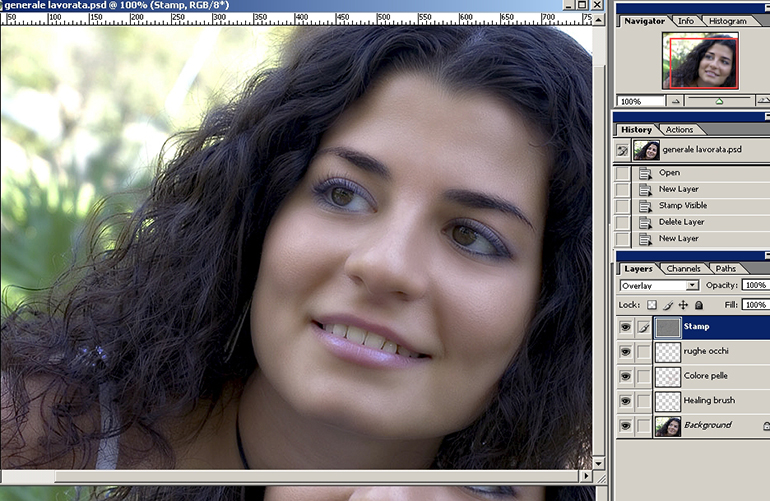The width and height of the screenshot is (770, 501).
Task: Click the paintbrush icon on Stamp layer
Action: pyautogui.click(x=643, y=327)
